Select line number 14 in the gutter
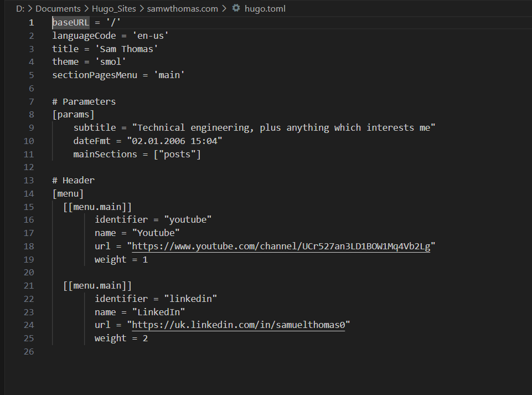Viewport: 532px width, 395px height. click(x=29, y=193)
